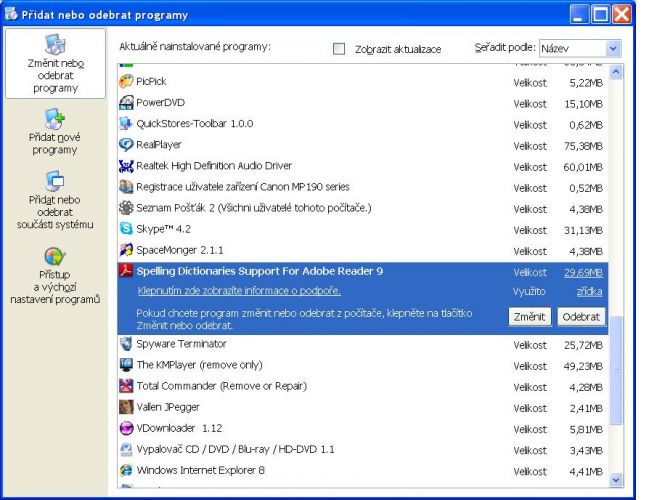Click the Spyware Terminator icon
Screen dimensions: 665x500
[126, 344]
